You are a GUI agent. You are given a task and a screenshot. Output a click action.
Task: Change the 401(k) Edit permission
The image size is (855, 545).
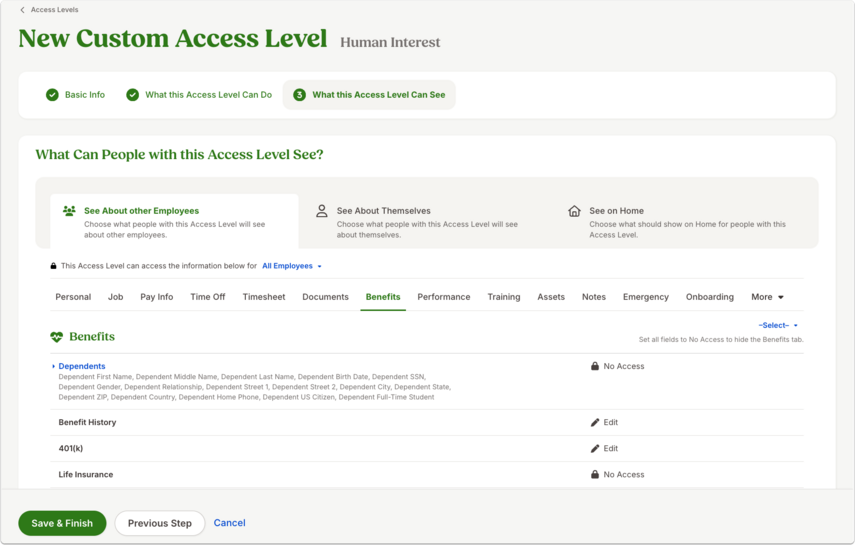pos(604,448)
